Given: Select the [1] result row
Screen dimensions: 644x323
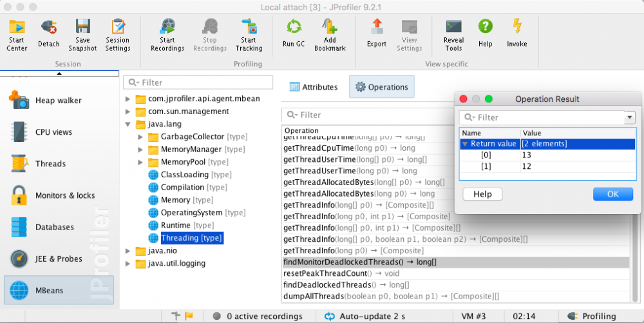Looking at the screenshot, I should pos(547,166).
